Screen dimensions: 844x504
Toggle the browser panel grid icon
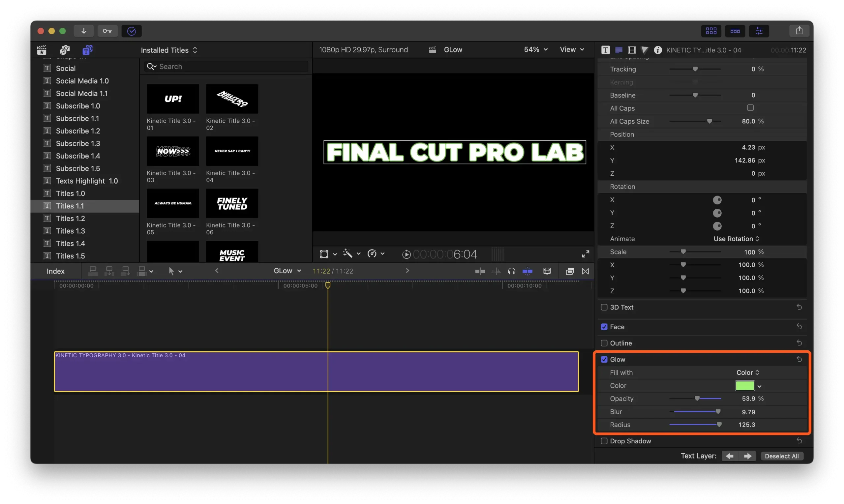[711, 31]
